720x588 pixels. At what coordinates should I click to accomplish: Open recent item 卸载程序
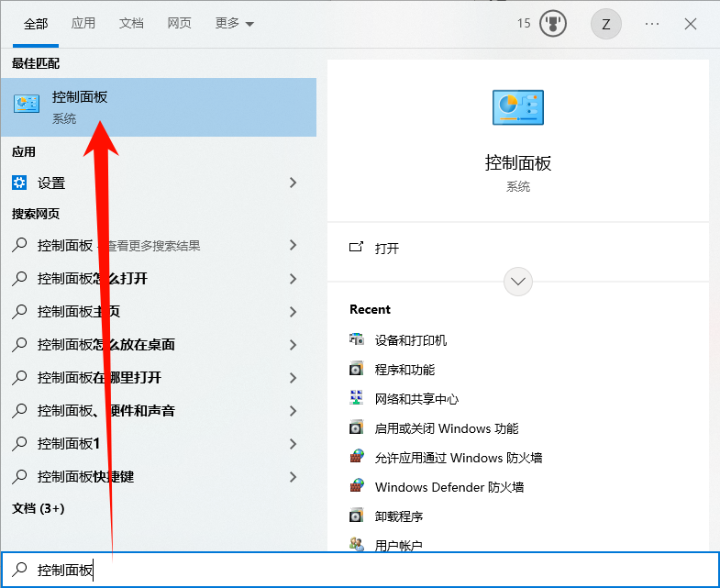tap(399, 516)
